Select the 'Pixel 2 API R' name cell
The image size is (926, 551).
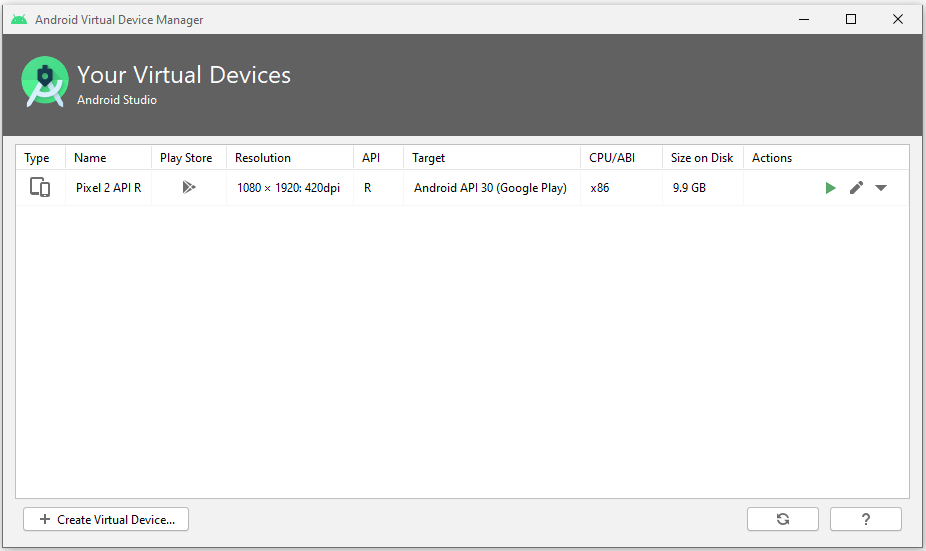click(109, 188)
